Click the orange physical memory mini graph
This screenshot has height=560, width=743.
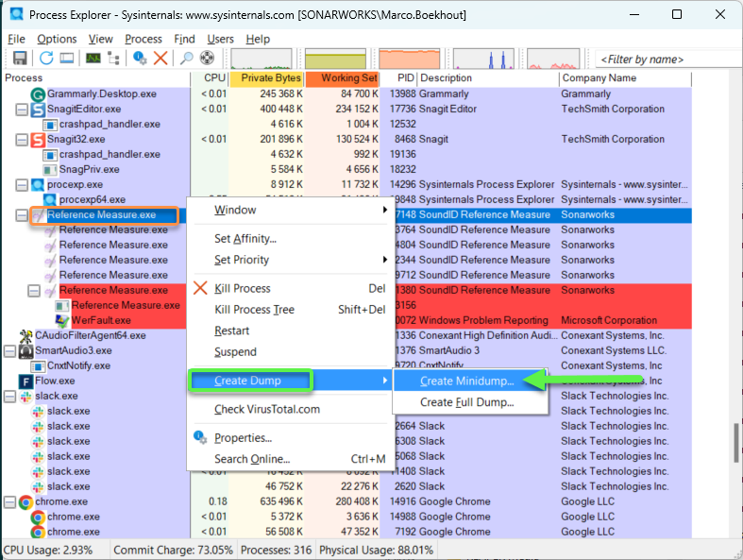point(410,59)
